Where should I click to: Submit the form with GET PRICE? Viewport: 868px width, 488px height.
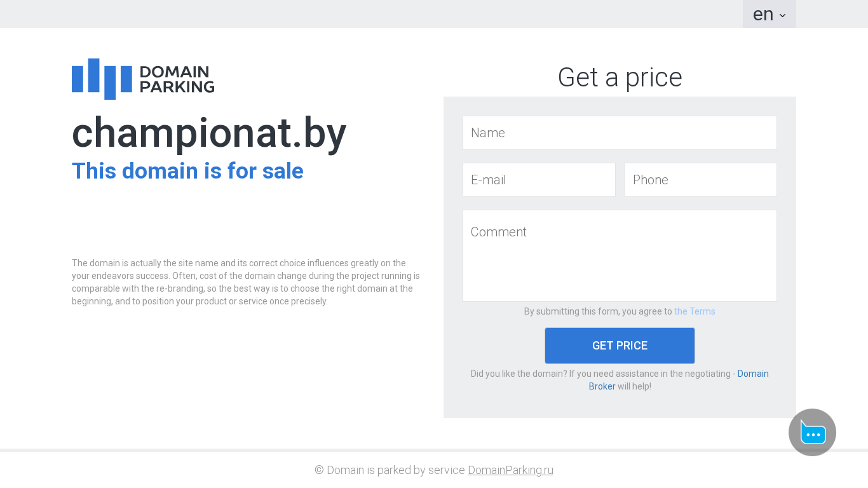tap(620, 346)
